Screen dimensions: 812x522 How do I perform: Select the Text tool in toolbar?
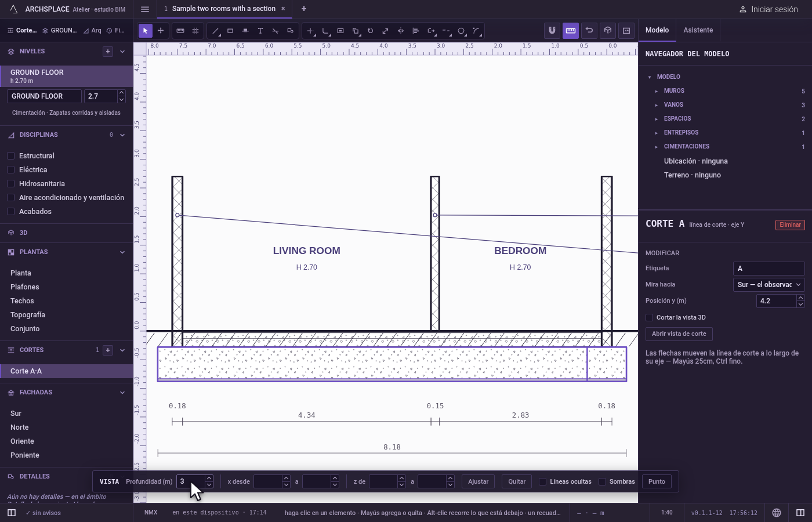[x=260, y=31]
